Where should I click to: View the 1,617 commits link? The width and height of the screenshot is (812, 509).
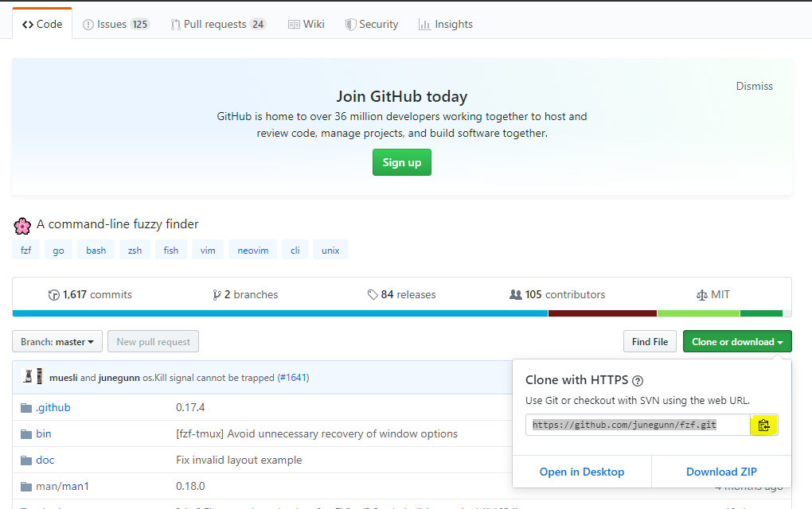[90, 295]
